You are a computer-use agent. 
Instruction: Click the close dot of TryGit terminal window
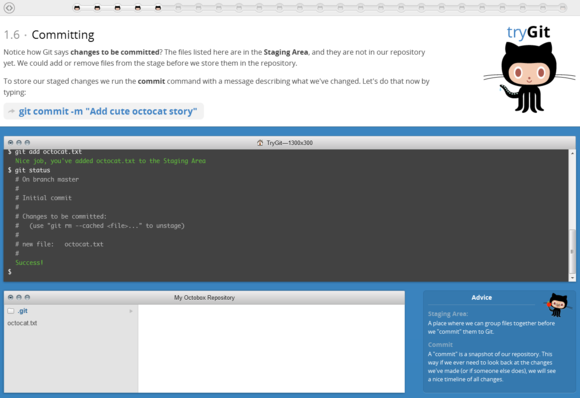coord(10,142)
